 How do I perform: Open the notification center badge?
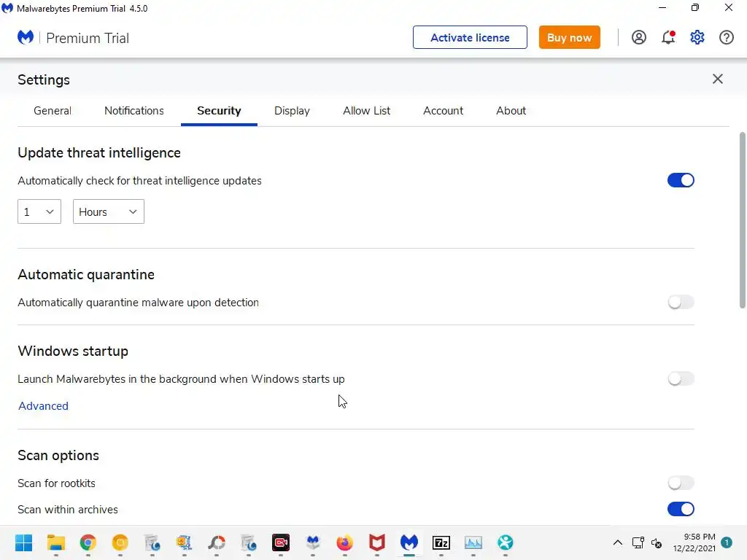coord(726,542)
